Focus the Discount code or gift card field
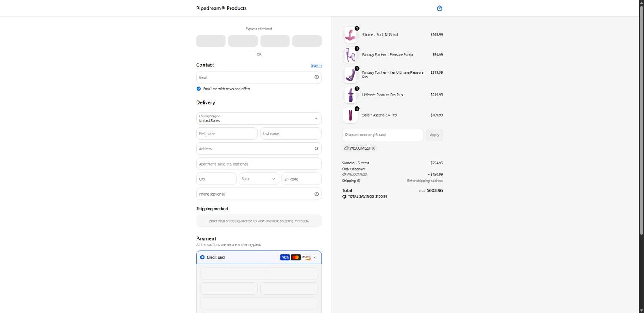Screen dimensions: 644x313 coord(383,135)
